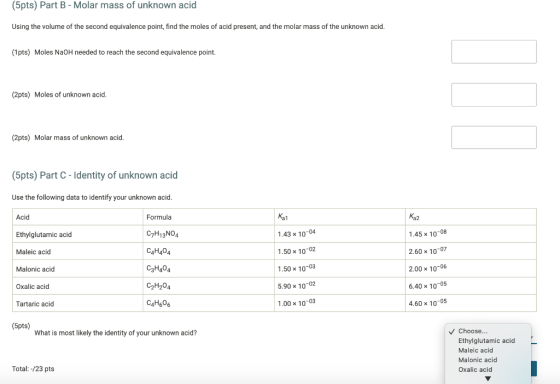Click the Oxalic acid formula cell C2H2O4
560x384 pixels.
(158, 286)
